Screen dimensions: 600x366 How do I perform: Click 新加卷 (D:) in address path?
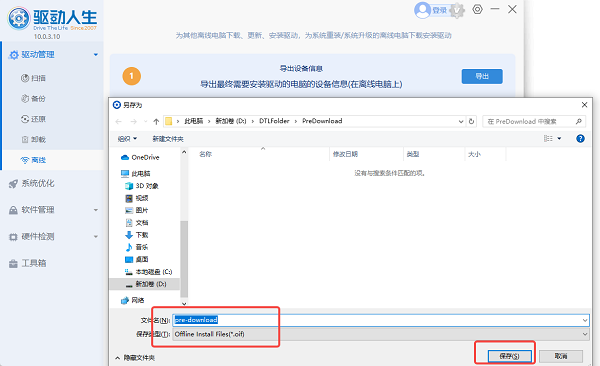tap(231, 121)
